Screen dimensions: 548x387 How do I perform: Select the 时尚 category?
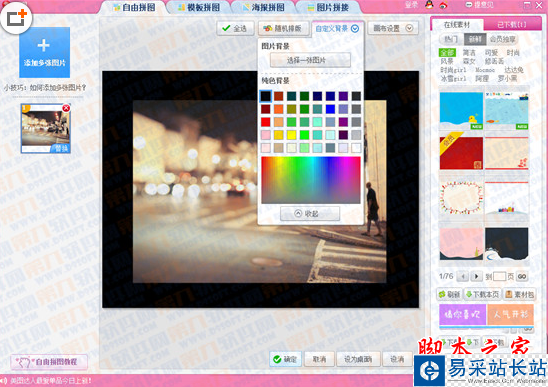point(513,53)
